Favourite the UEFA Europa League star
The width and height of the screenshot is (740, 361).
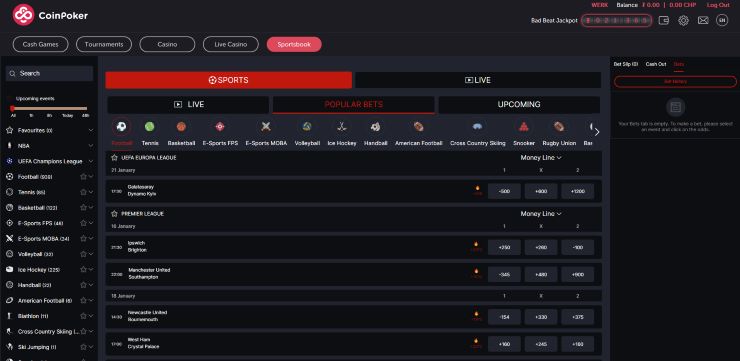pos(114,158)
